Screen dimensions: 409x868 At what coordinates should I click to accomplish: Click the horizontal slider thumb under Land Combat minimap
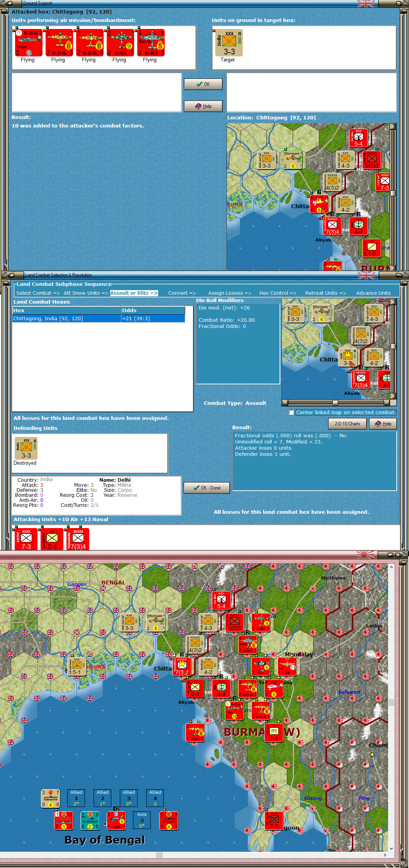(x=335, y=402)
